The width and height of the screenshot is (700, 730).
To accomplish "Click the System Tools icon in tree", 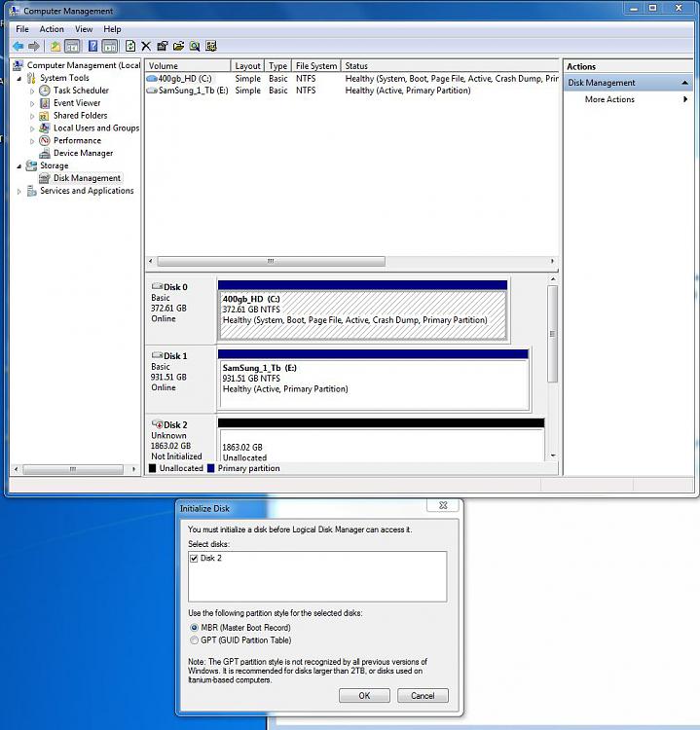I will point(31,78).
